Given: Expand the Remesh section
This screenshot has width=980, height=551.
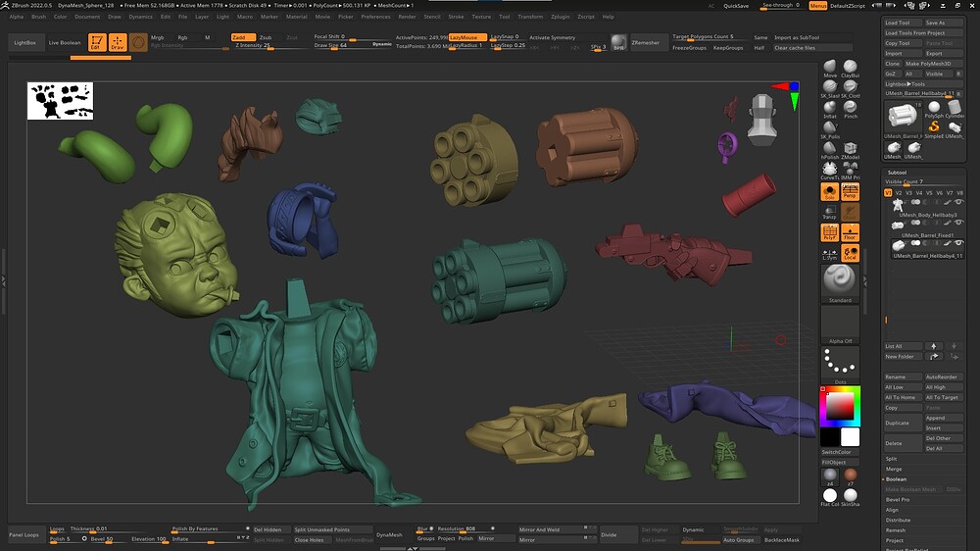Looking at the screenshot, I should (896, 530).
